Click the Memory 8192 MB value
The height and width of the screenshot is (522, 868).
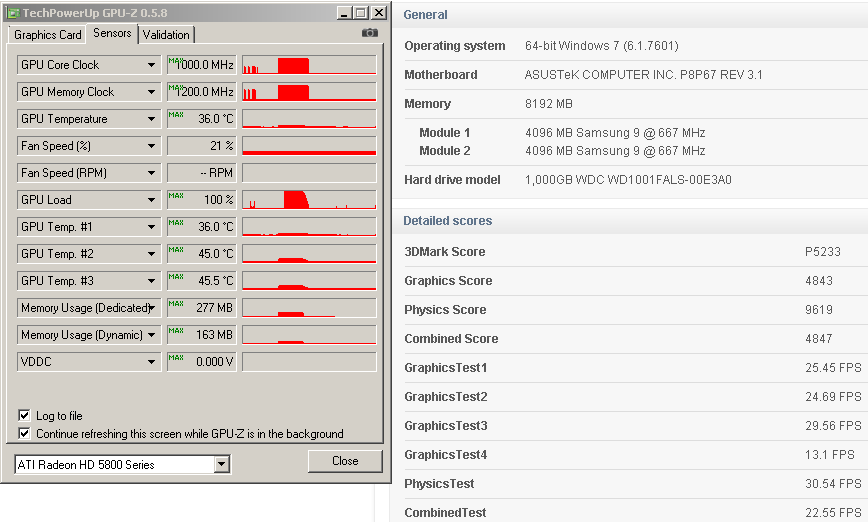pyautogui.click(x=549, y=104)
